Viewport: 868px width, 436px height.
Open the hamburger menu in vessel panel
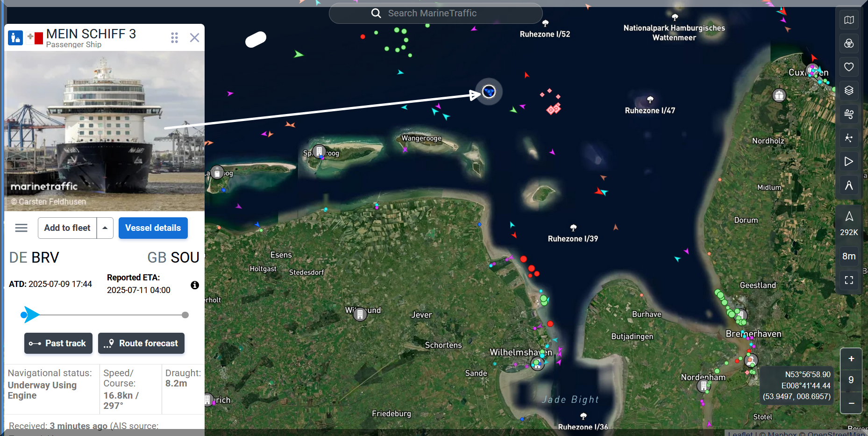(x=21, y=228)
